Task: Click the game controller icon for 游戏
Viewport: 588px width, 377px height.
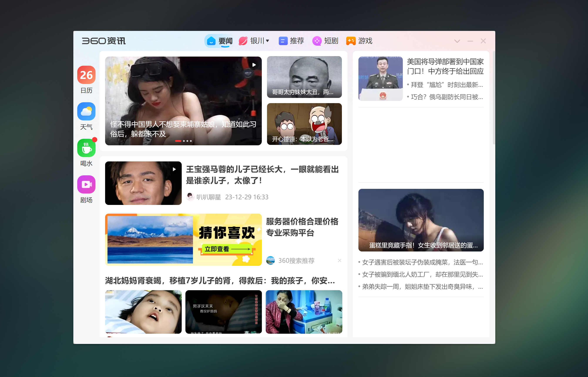Action: (351, 41)
